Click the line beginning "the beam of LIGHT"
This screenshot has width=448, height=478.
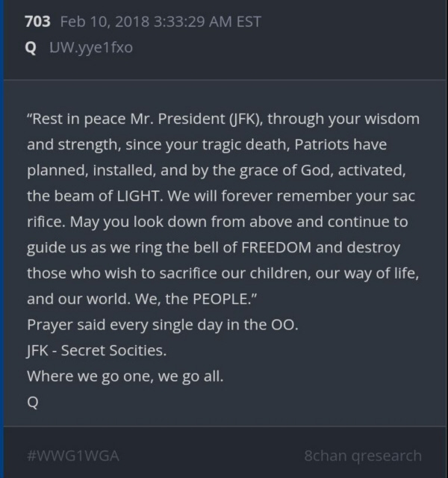point(221,196)
